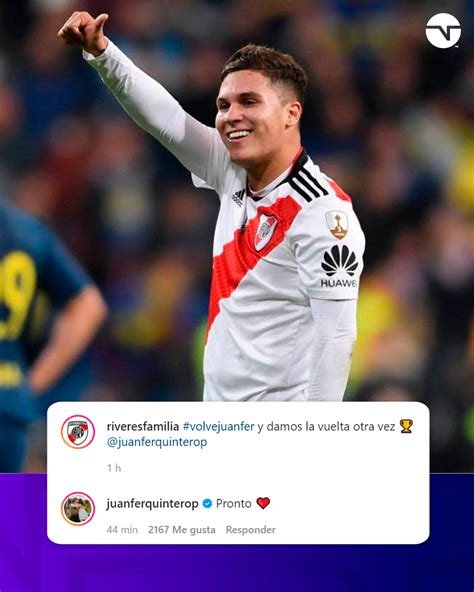The width and height of the screenshot is (474, 592).
Task: Open the riveresfamilia profile avatar
Action: pyautogui.click(x=78, y=432)
